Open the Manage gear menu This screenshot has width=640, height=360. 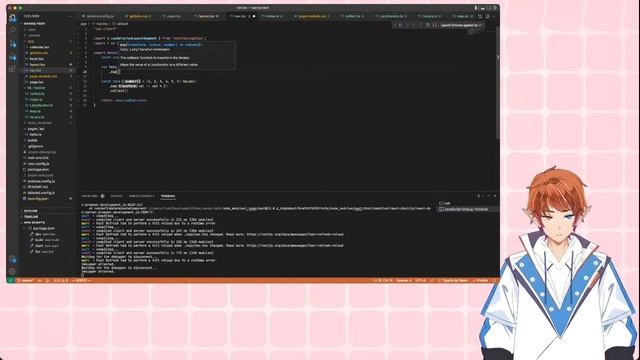(12, 271)
